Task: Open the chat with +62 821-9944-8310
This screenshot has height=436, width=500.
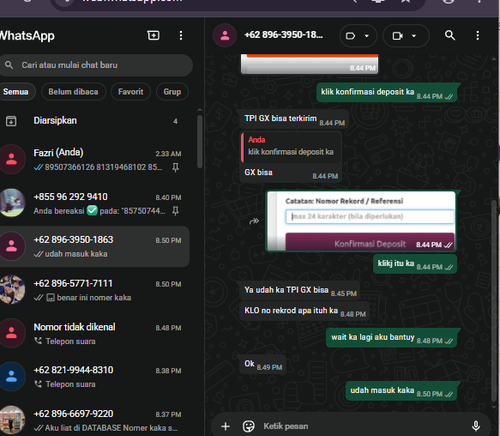Action: (95, 377)
